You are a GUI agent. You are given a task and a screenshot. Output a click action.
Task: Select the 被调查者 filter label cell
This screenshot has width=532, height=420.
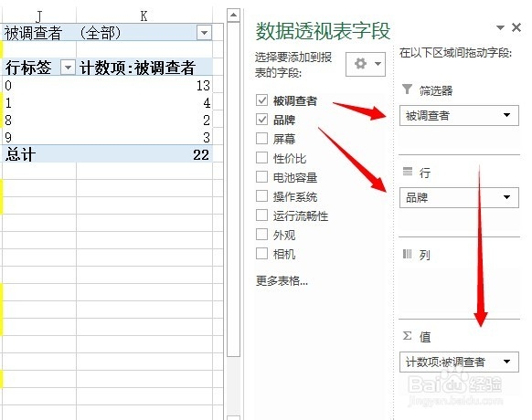39,33
